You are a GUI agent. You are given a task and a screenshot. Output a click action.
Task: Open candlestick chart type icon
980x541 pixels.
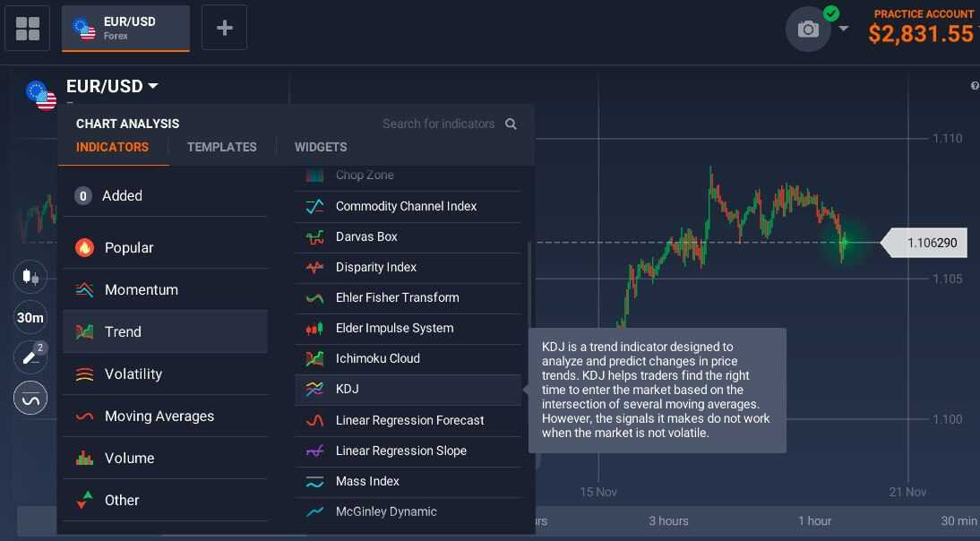coord(30,276)
